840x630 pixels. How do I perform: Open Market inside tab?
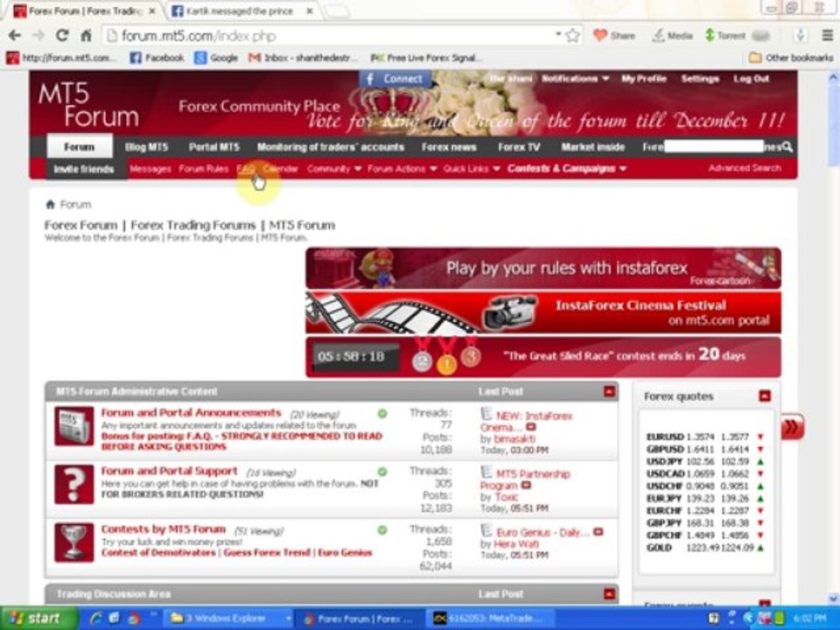pos(592,146)
